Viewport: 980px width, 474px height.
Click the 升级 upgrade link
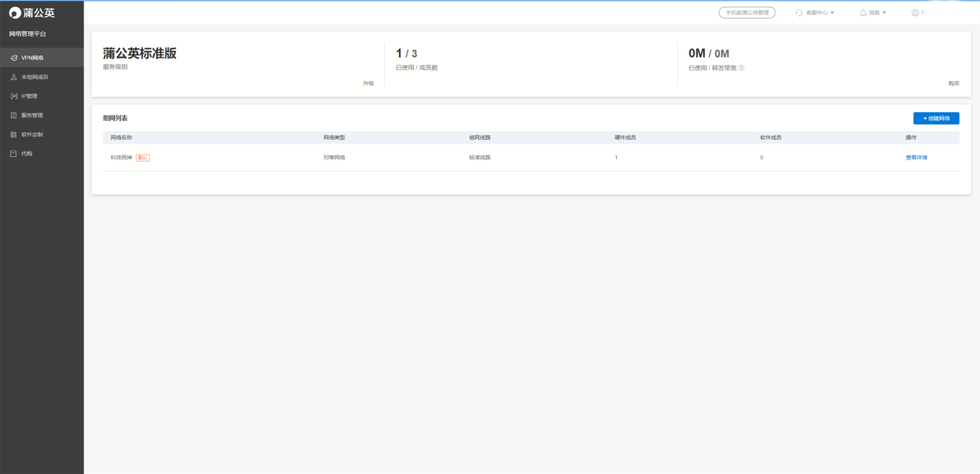369,83
